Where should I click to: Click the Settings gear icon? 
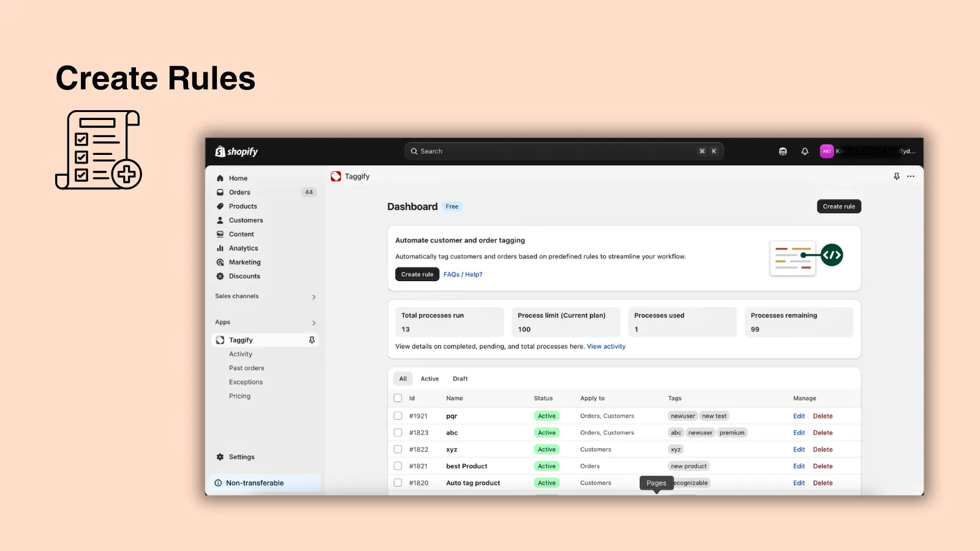tap(220, 457)
